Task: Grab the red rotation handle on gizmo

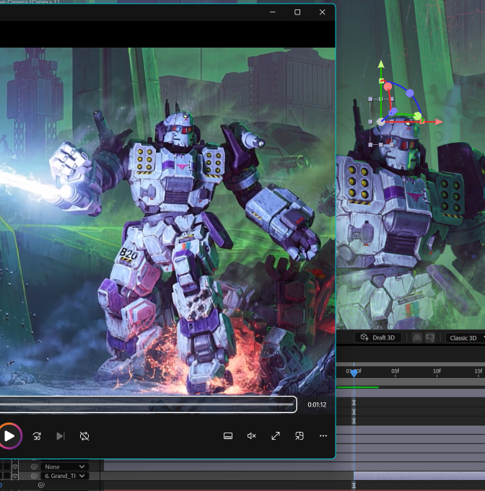Action: pyautogui.click(x=388, y=87)
